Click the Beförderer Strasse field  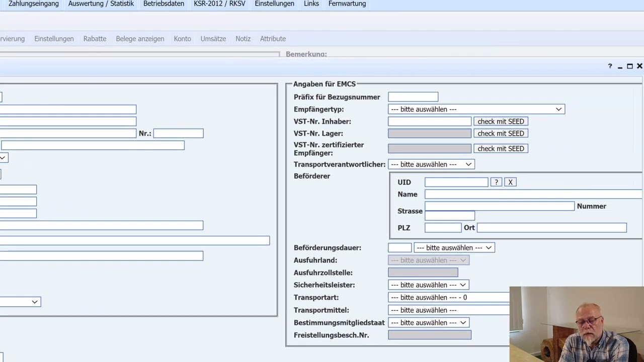(500, 206)
